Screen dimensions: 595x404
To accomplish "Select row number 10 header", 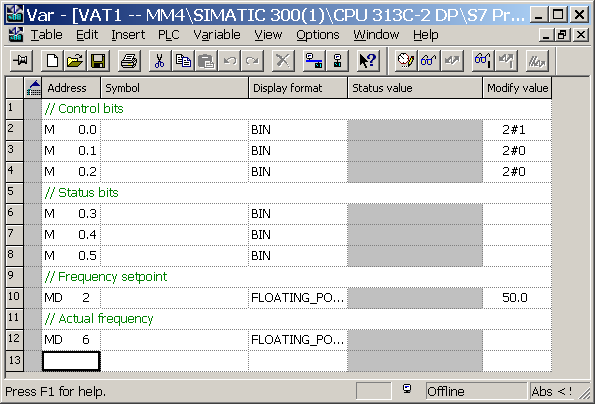I will (x=14, y=297).
